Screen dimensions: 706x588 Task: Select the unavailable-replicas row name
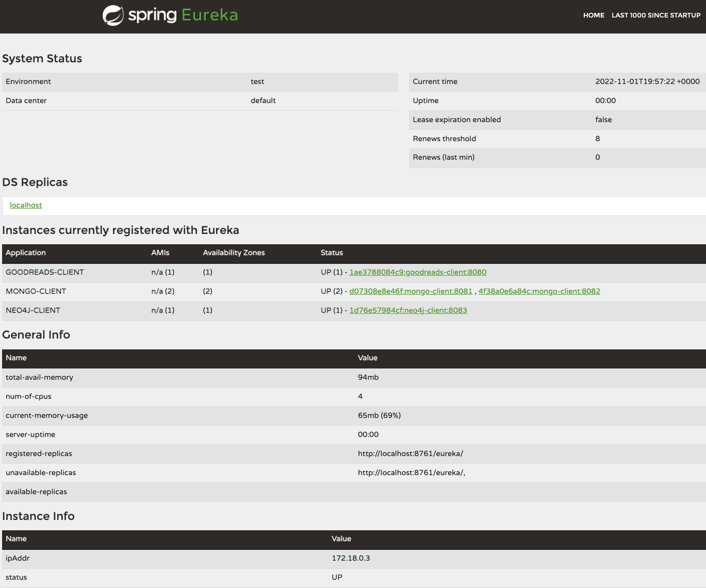tap(41, 473)
